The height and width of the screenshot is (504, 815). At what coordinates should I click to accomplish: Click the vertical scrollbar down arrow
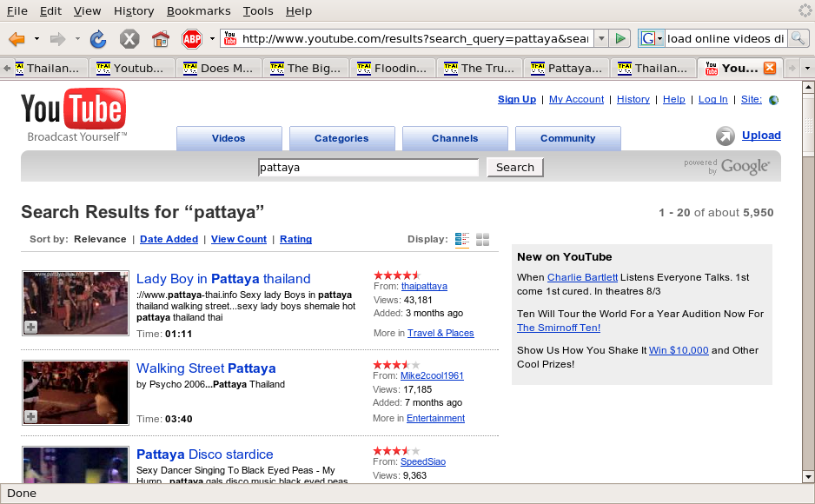808,476
